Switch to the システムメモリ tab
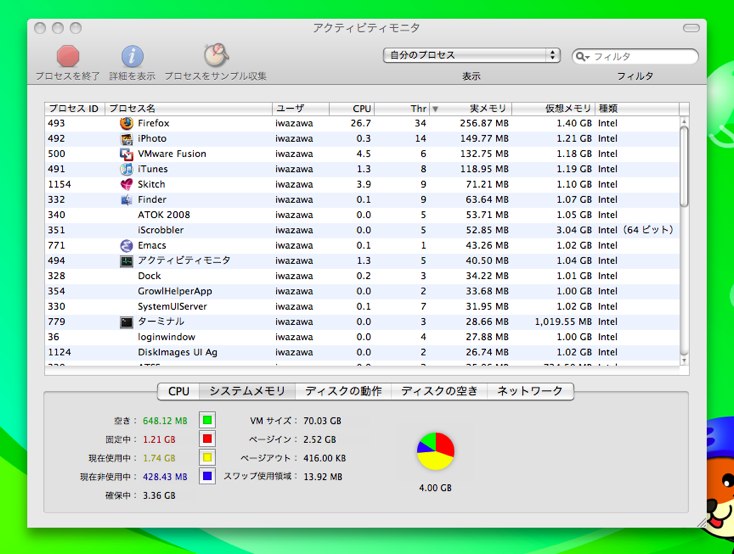The height and width of the screenshot is (554, 734). point(247,391)
